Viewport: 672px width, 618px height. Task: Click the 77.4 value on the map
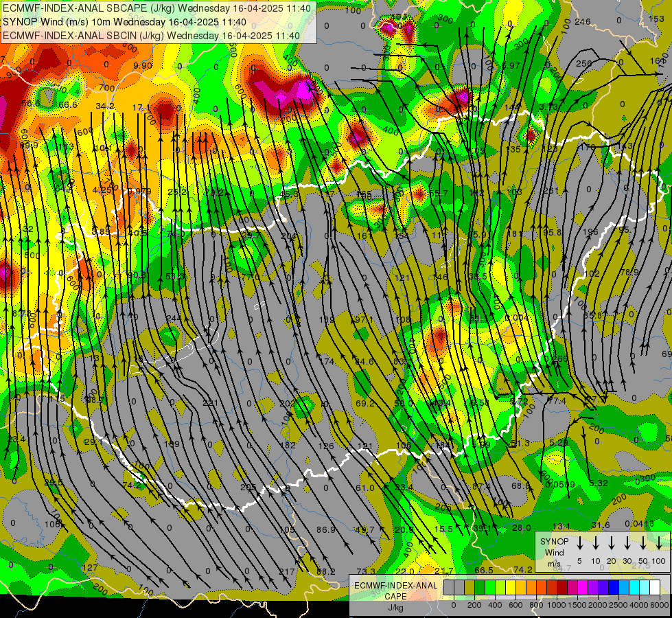click(557, 401)
